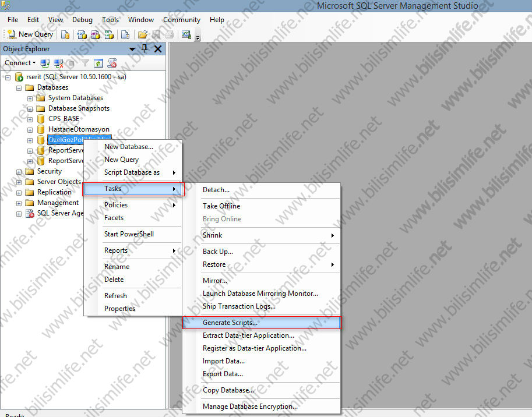This screenshot has height=417, width=532.
Task: Open the File menu
Action: (x=13, y=20)
